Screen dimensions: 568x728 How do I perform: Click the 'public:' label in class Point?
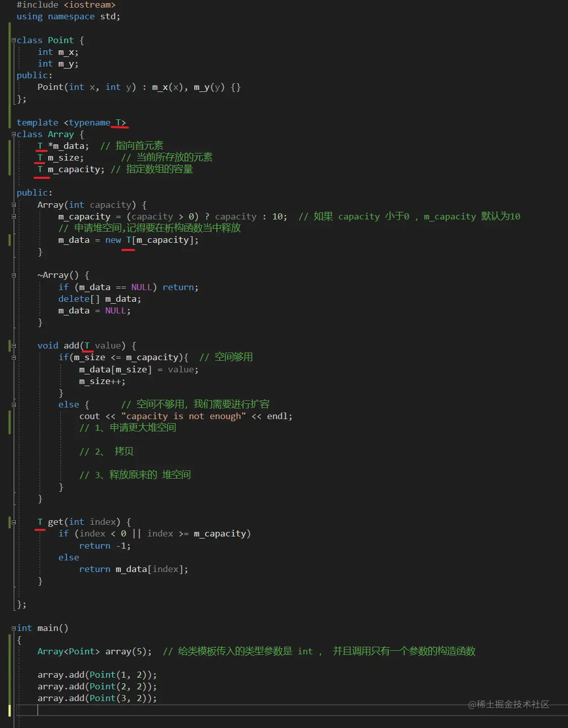point(35,75)
